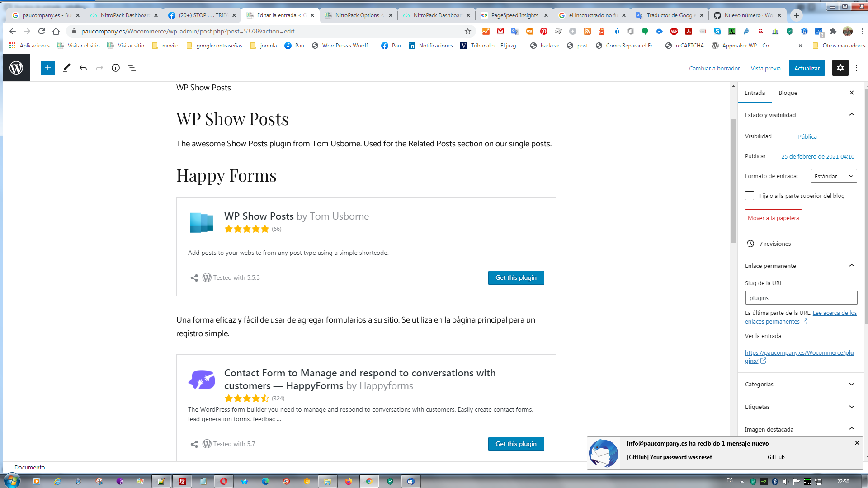Open the 7 revisiones link
The height and width of the screenshot is (488, 868).
[x=775, y=244]
